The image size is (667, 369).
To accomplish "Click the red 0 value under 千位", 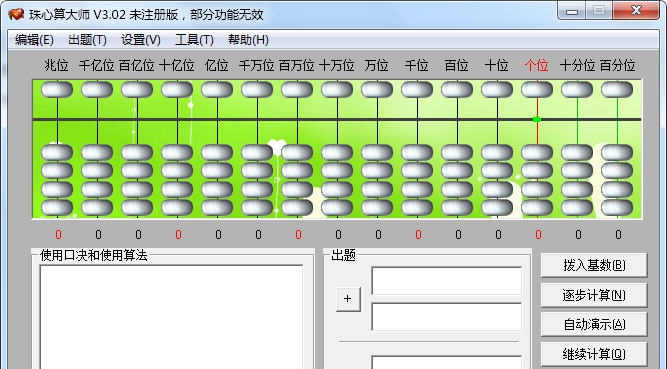I will pyautogui.click(x=419, y=235).
